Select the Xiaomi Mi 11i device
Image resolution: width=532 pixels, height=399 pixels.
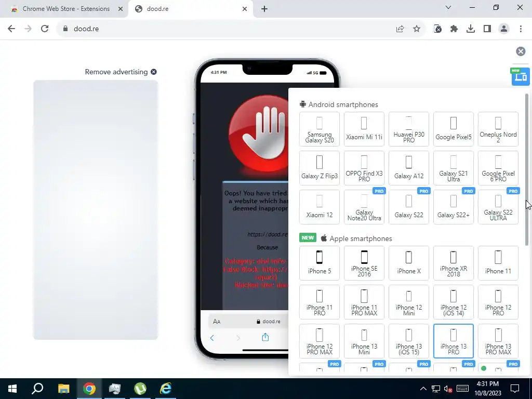coord(364,129)
